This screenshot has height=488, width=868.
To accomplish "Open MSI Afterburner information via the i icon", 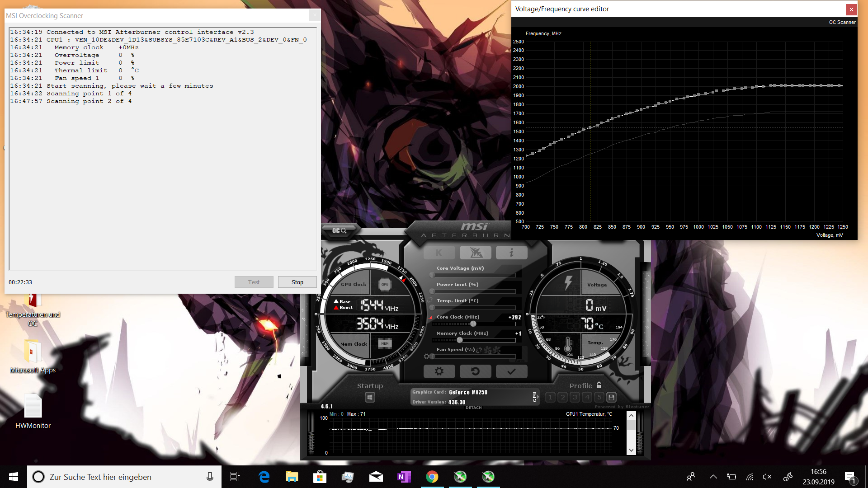I will [x=511, y=253].
